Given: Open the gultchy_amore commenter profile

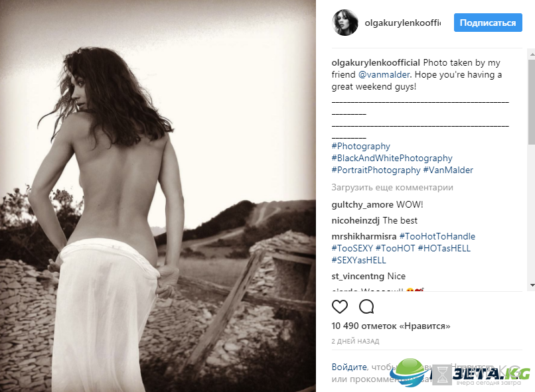Looking at the screenshot, I should 362,205.
